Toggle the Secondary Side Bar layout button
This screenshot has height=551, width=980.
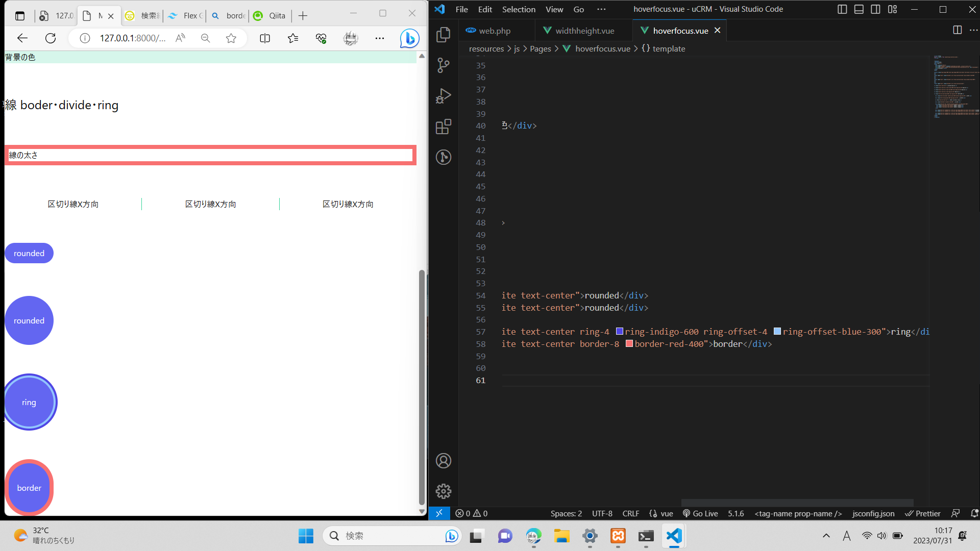tap(876, 9)
